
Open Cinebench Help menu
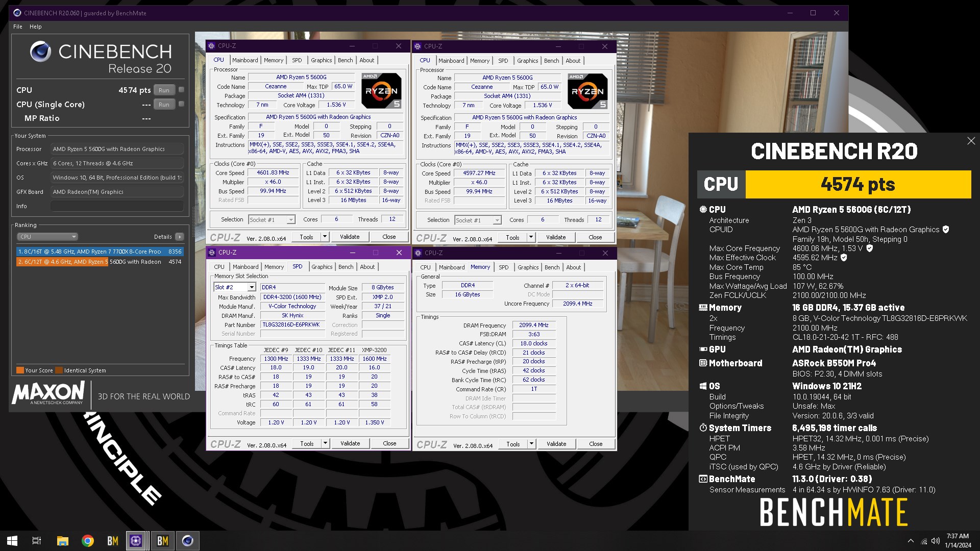(36, 27)
